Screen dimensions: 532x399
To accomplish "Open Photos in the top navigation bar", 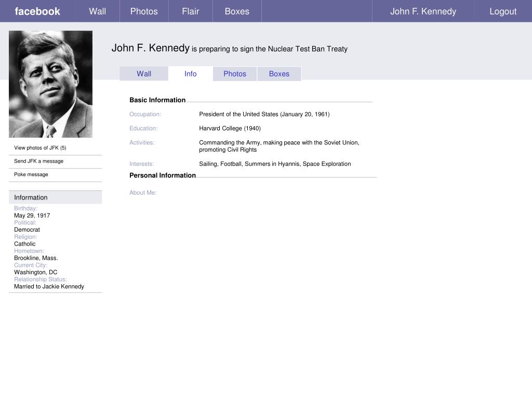I will 144,11.
